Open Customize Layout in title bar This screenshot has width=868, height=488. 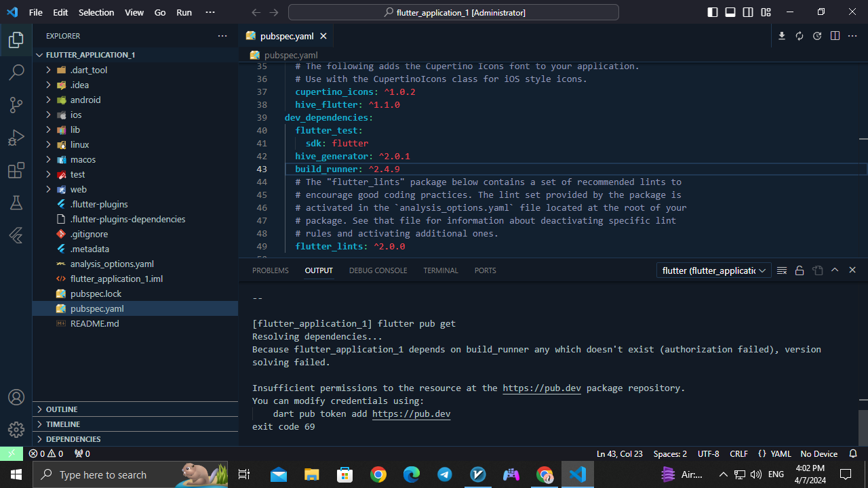[766, 12]
